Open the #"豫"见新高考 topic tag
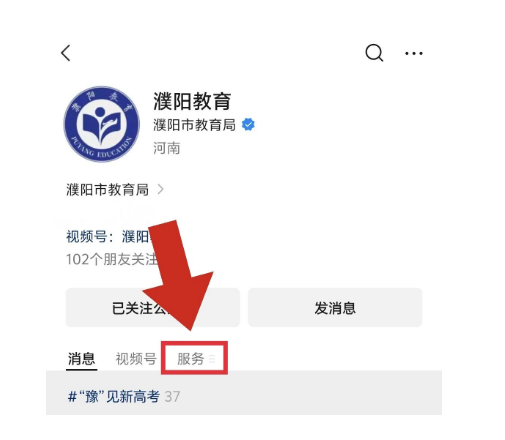 point(114,396)
